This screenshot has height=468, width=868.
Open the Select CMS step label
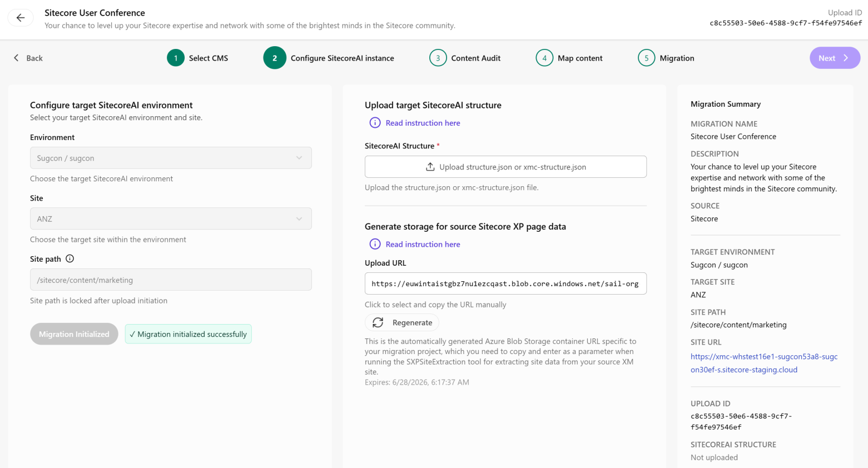coord(209,58)
